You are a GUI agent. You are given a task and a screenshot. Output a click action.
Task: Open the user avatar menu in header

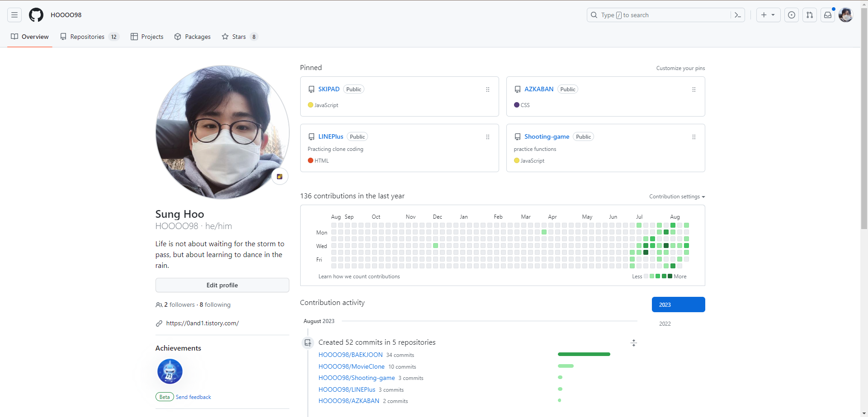point(846,15)
